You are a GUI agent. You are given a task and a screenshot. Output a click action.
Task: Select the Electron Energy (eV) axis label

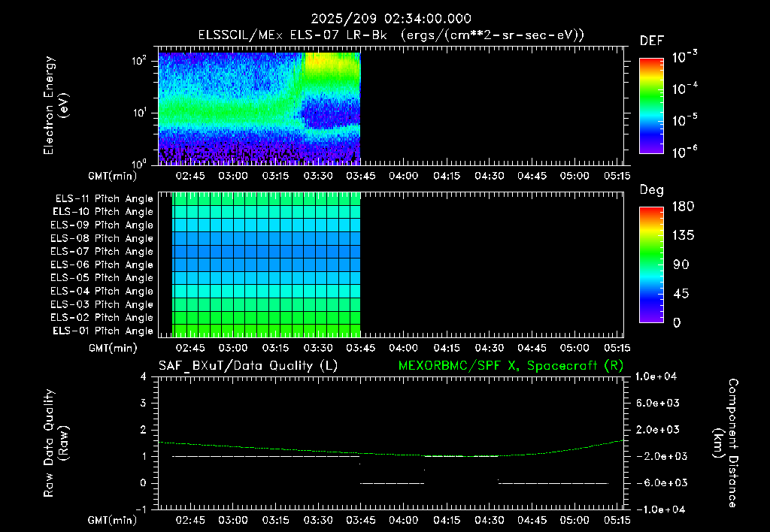[56, 105]
